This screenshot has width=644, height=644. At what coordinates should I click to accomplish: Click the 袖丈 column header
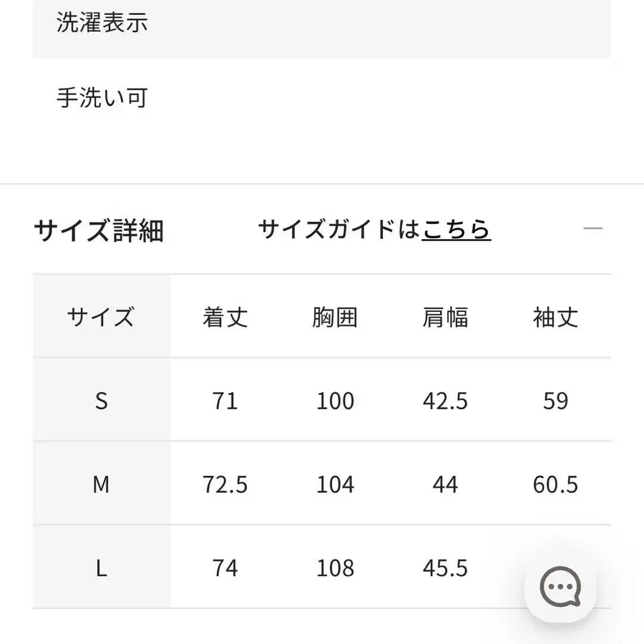click(555, 317)
